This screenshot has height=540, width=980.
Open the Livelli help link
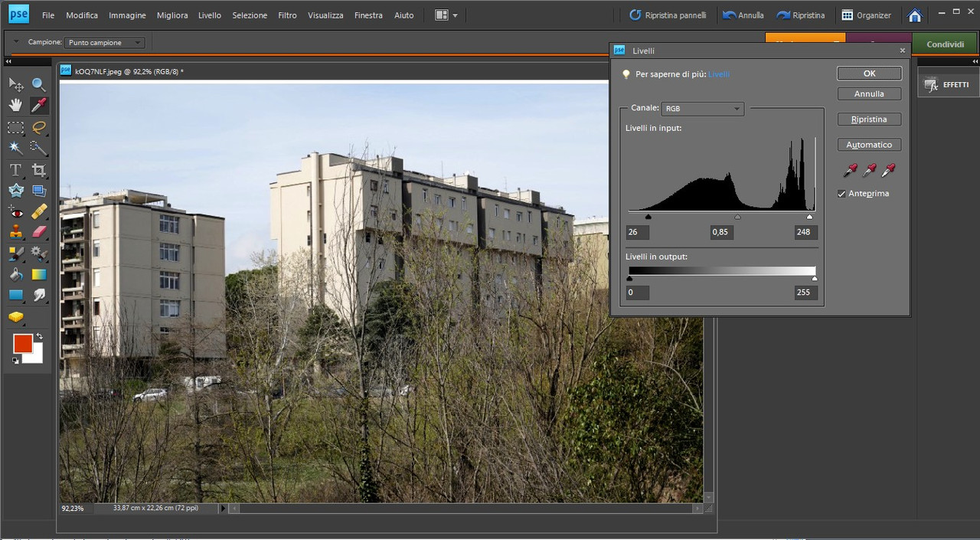point(719,74)
